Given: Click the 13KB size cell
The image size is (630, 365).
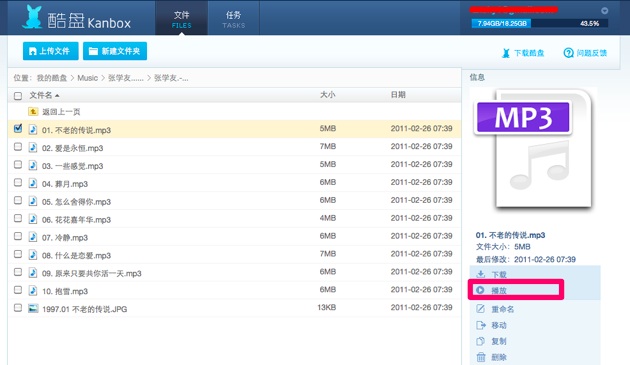Looking at the screenshot, I should point(327,308).
